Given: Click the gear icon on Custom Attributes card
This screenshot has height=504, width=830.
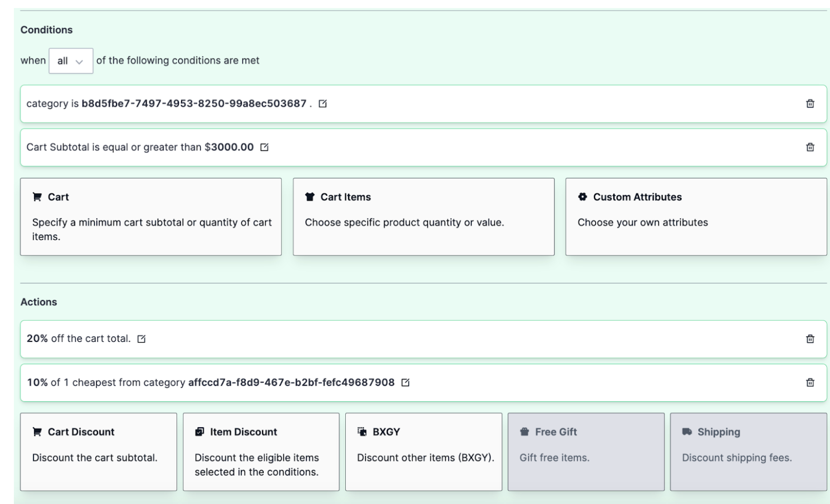Looking at the screenshot, I should click(582, 197).
